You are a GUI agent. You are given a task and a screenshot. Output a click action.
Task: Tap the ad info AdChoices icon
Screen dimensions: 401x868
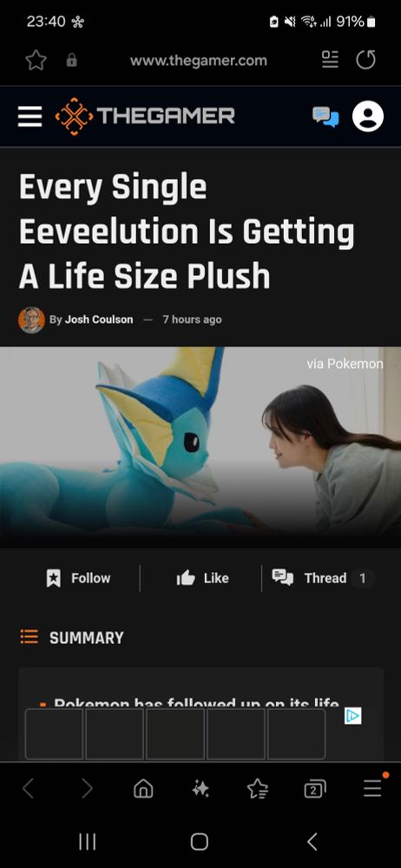pos(352,716)
